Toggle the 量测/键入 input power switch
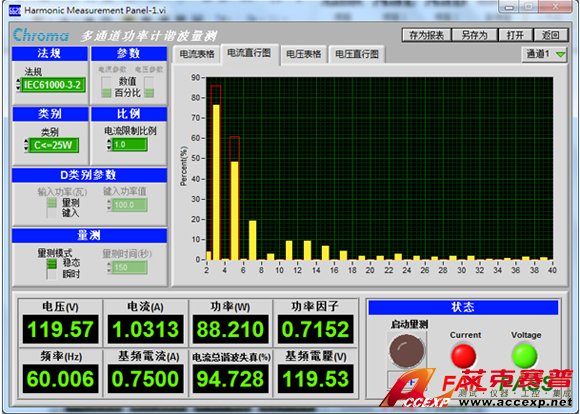Viewport: 580px width, 414px height. (x=51, y=208)
